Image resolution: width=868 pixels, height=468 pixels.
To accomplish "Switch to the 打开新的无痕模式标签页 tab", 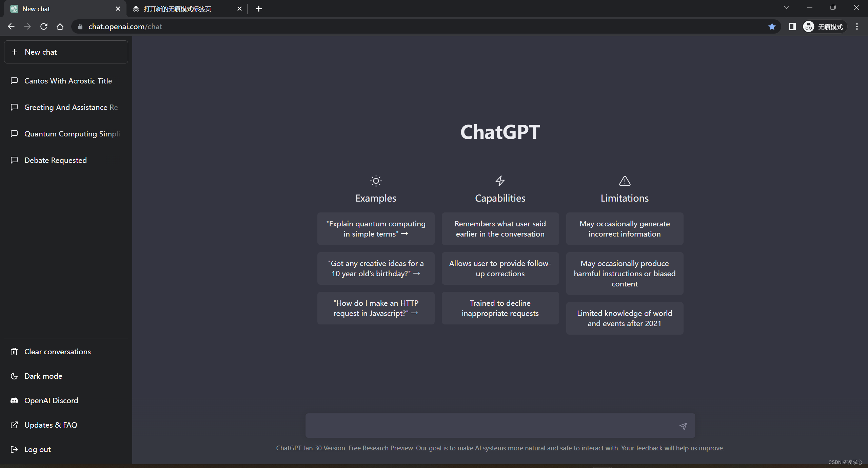I will coord(188,9).
